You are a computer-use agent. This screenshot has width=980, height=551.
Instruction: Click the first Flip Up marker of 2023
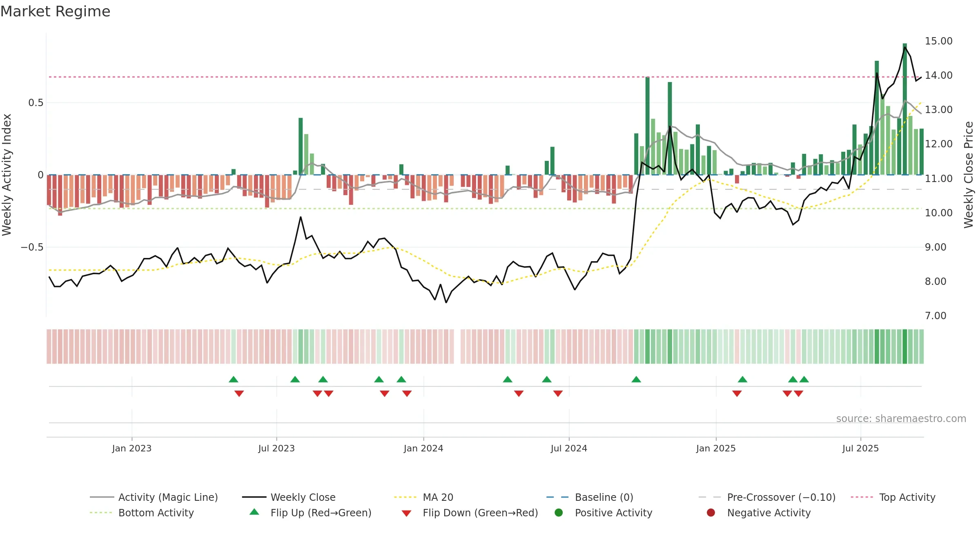coord(234,379)
